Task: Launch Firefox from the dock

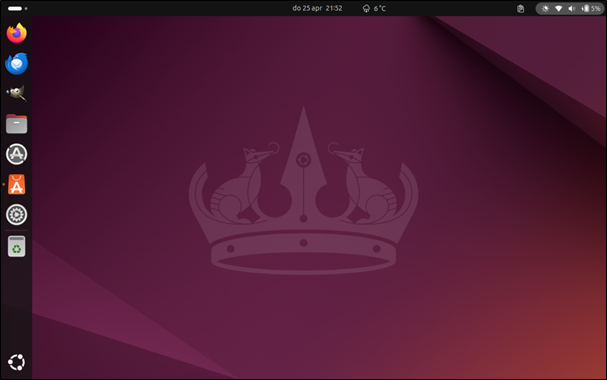Action: pos(17,33)
